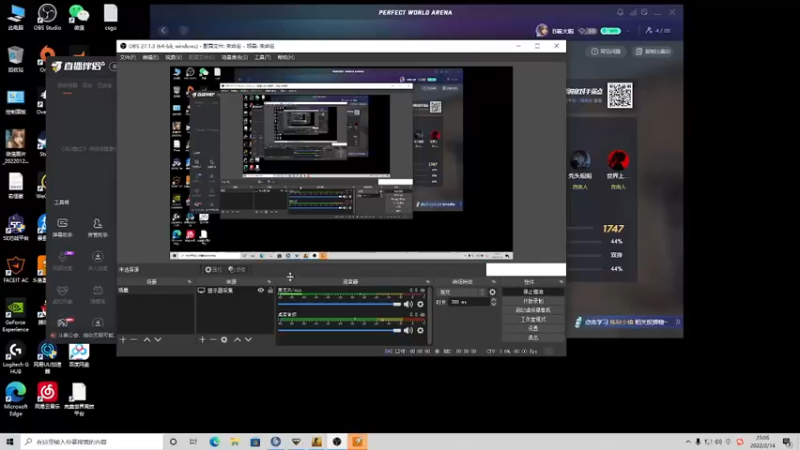Viewport: 800px width, 450px height.
Task: Move scene down in Scenes panel
Action: pos(158,339)
